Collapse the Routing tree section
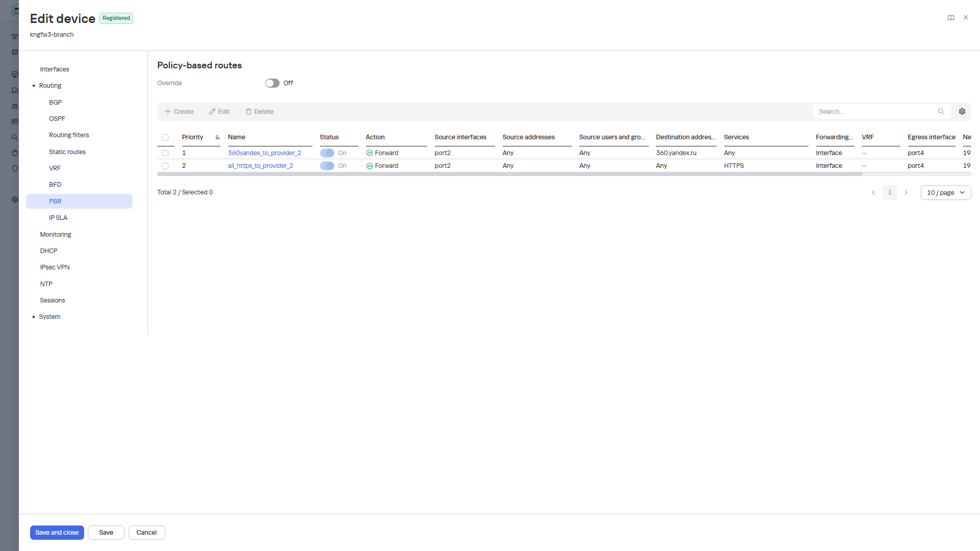Viewport: 980px width, 551px height. click(34, 86)
